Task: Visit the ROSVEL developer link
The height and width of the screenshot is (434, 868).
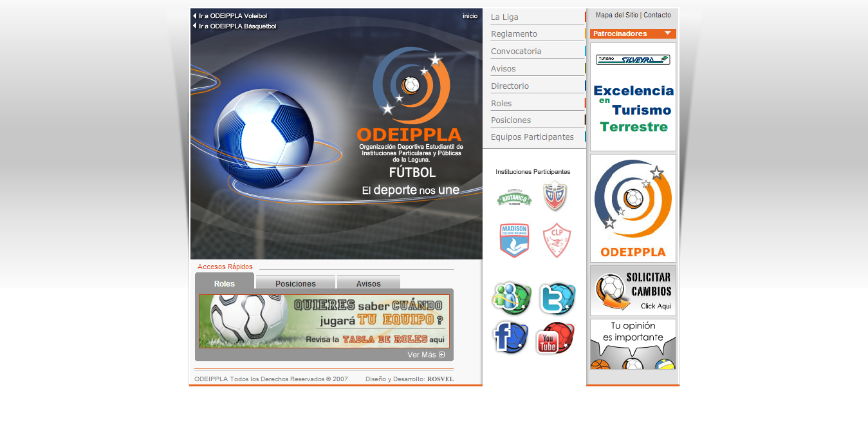Action: pos(440,379)
